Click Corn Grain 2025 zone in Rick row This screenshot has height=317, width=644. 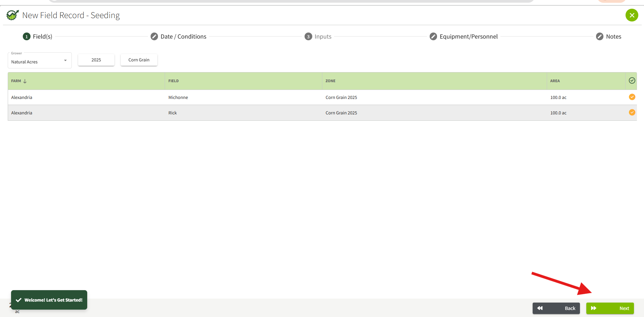pyautogui.click(x=341, y=113)
